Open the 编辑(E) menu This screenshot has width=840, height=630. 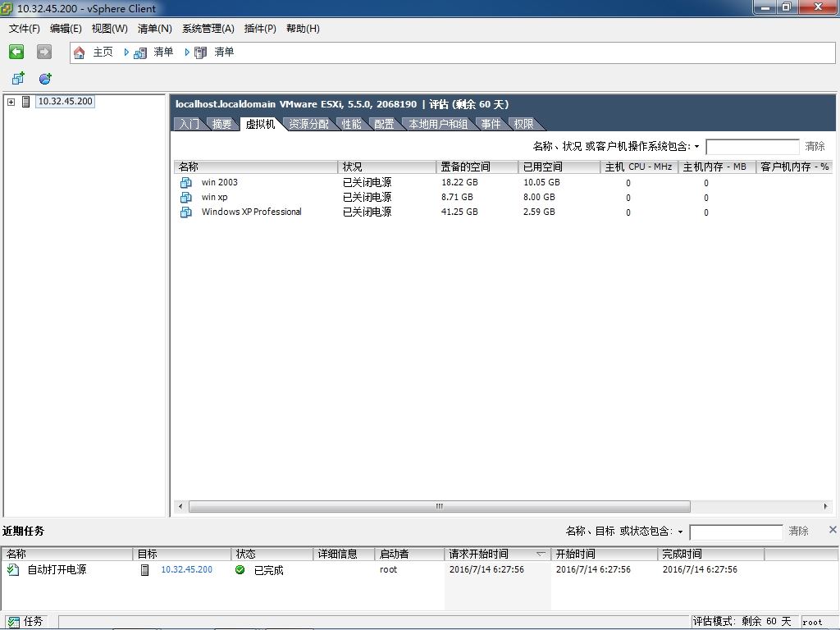pos(66,29)
